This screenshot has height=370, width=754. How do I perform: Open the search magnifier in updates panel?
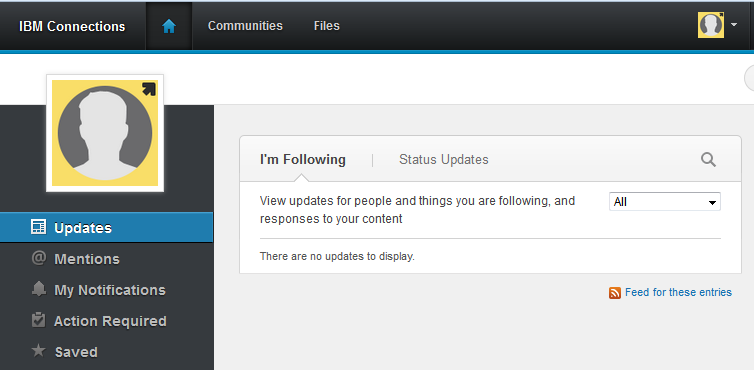(x=708, y=160)
